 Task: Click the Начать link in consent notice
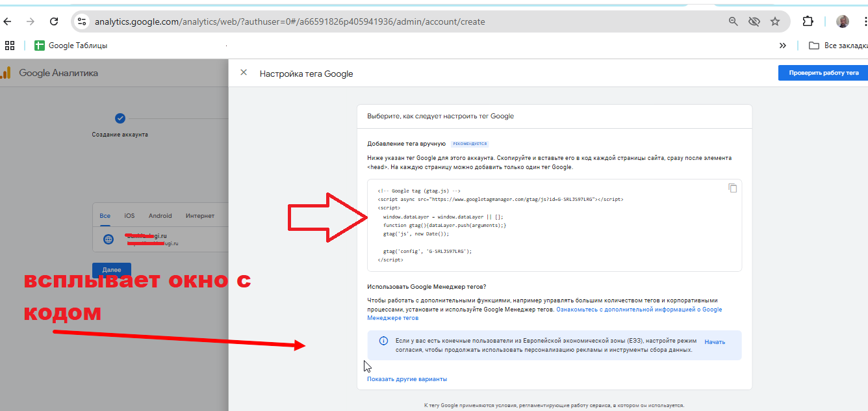coord(715,341)
